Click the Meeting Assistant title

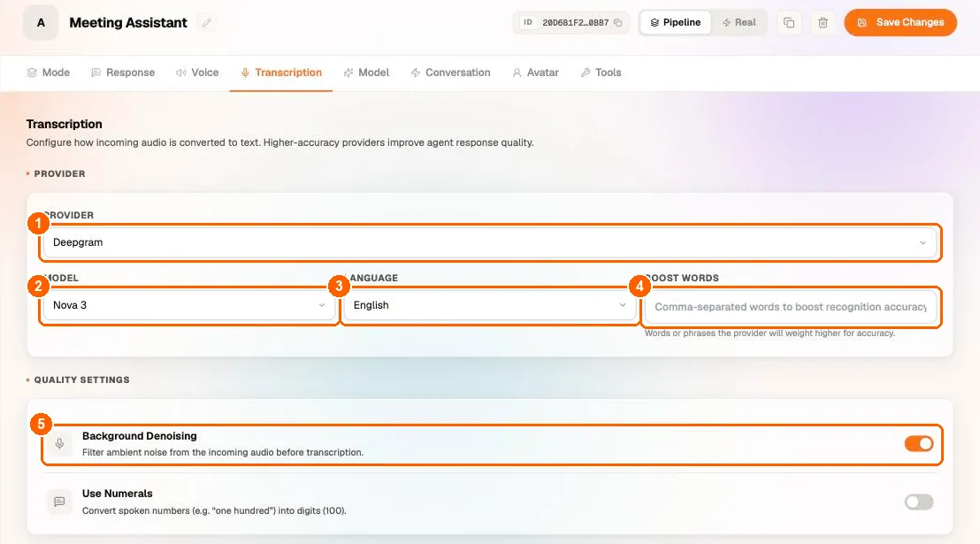tap(128, 23)
